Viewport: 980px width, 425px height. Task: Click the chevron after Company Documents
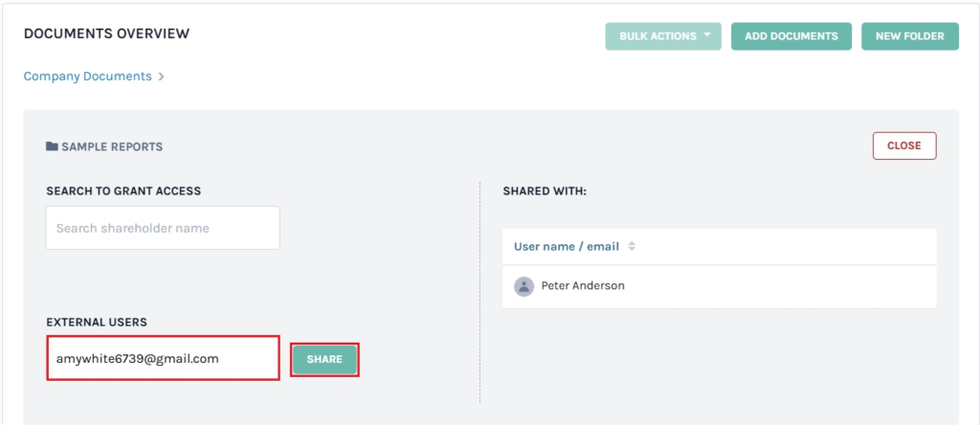tap(161, 77)
